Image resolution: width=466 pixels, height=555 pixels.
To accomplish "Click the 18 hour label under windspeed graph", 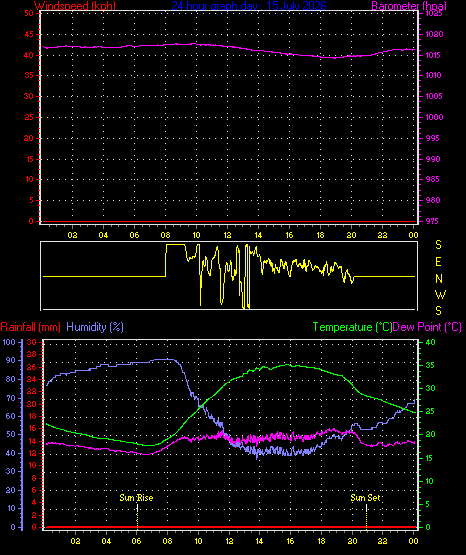I will (320, 235).
